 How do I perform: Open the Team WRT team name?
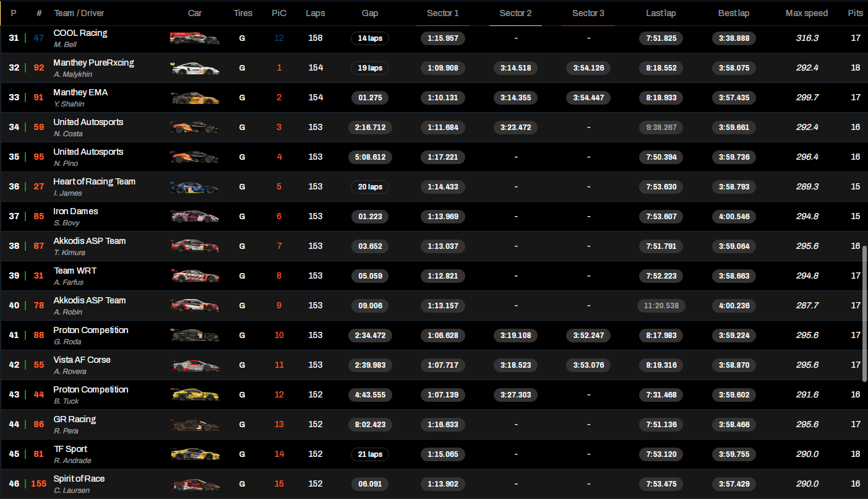75,271
